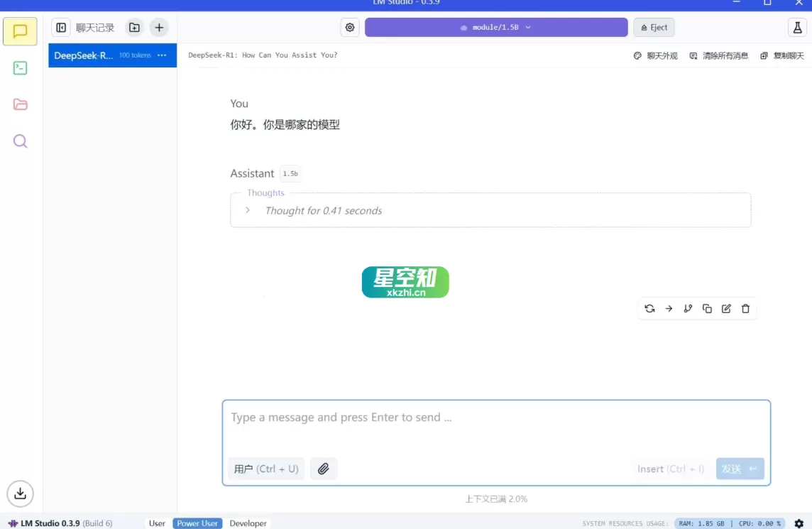The width and height of the screenshot is (812, 529).
Task: Open the My Models folder icon in sidebar
Action: click(20, 104)
